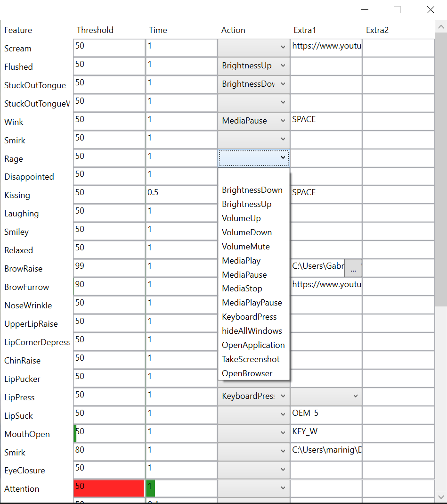
Task: Click the Wink Extra1 field with SPACE
Action: [326, 121]
